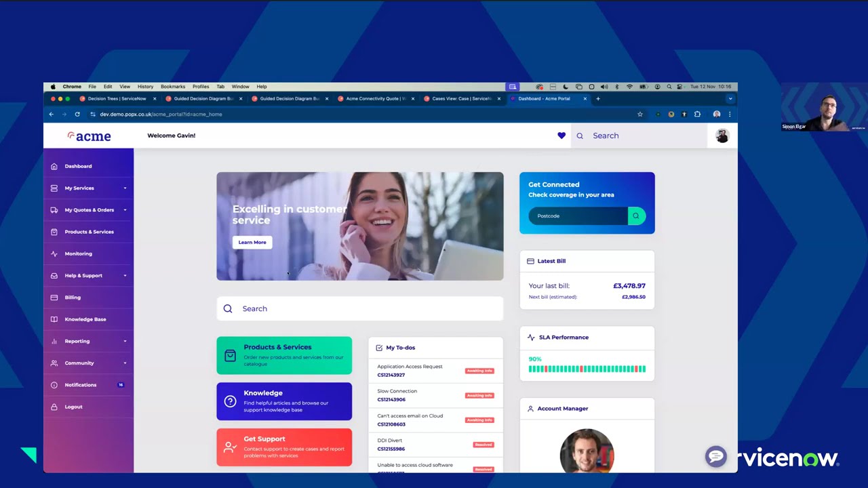868x488 pixels.
Task: Expand the Help & Support submenu arrow
Action: 125,275
